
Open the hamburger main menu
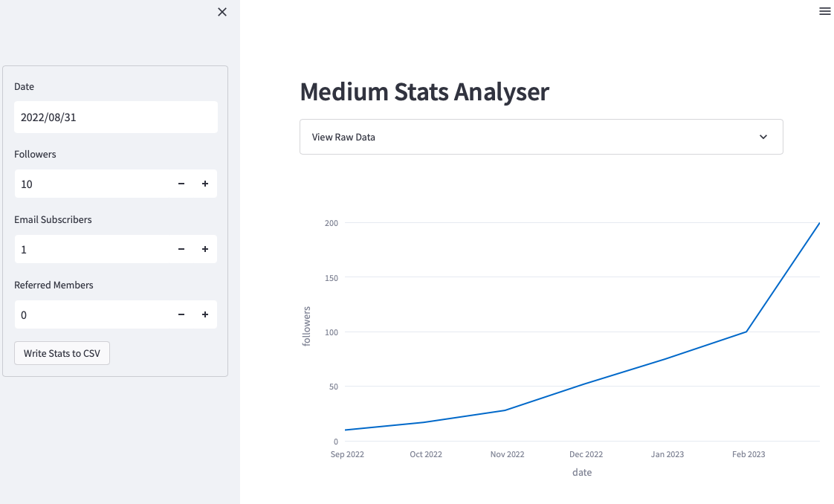824,11
